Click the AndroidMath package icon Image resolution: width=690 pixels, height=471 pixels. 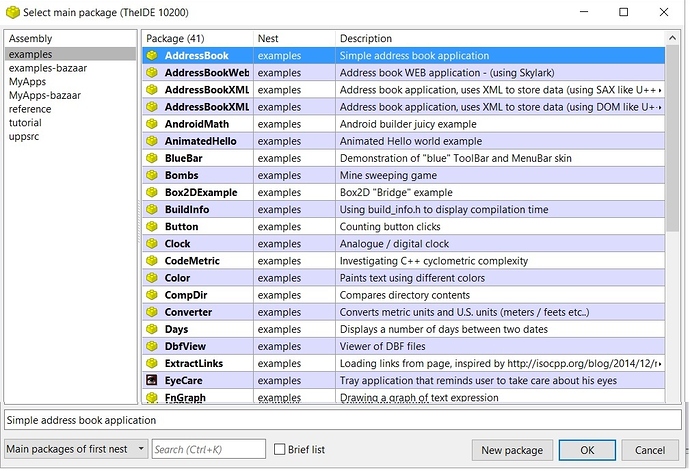(152, 124)
